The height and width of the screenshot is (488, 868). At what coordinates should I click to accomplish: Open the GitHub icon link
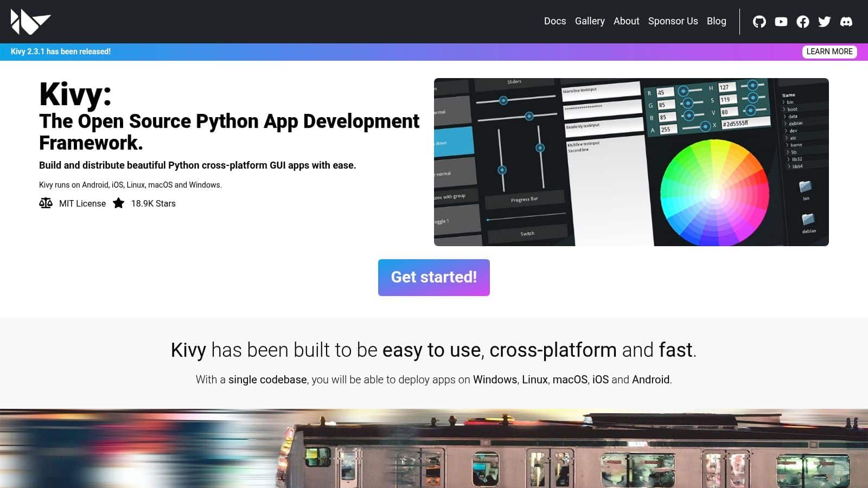pos(759,22)
